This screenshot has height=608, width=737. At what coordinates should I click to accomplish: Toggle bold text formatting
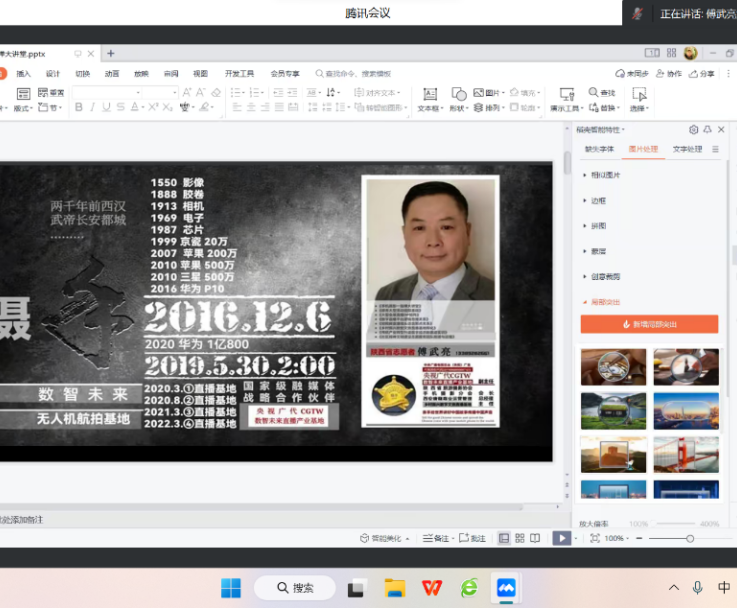coord(78,108)
